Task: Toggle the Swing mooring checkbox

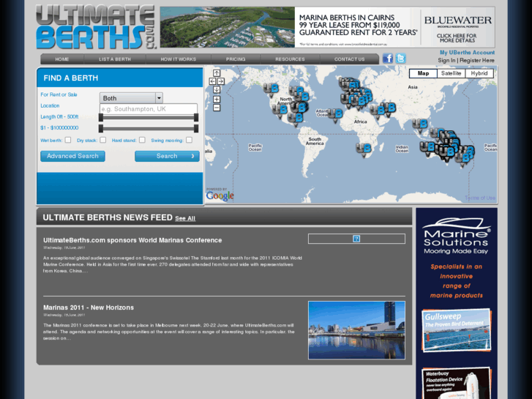Action: click(189, 140)
